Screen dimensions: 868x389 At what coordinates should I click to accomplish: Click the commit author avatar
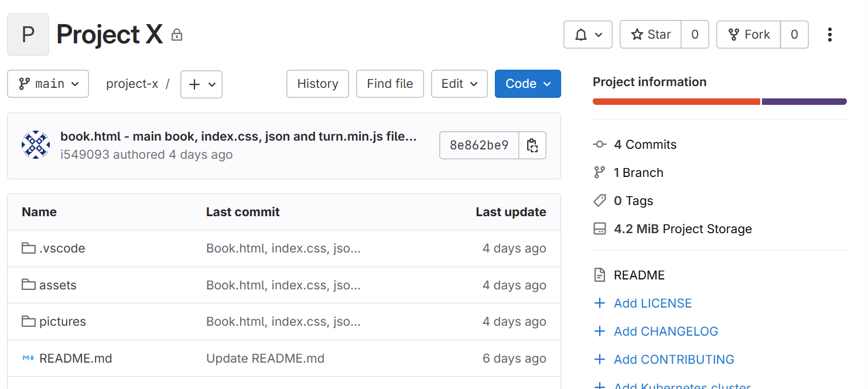click(x=36, y=145)
